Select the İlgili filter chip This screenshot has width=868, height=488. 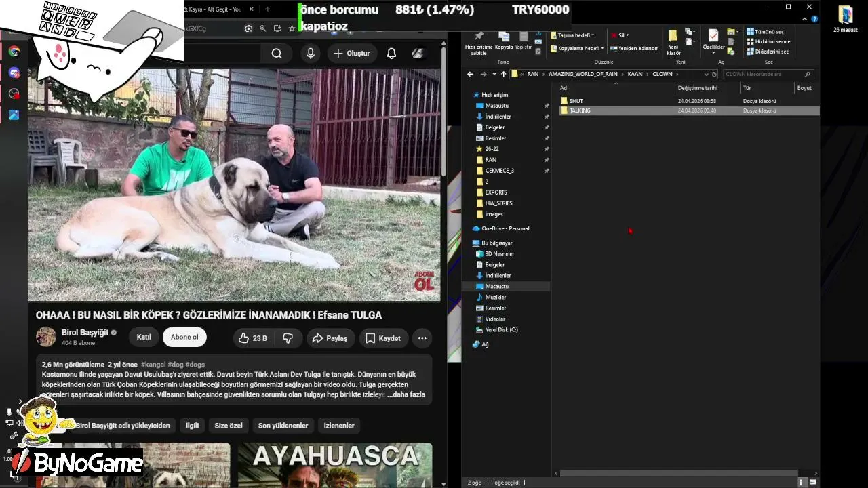[193, 426]
